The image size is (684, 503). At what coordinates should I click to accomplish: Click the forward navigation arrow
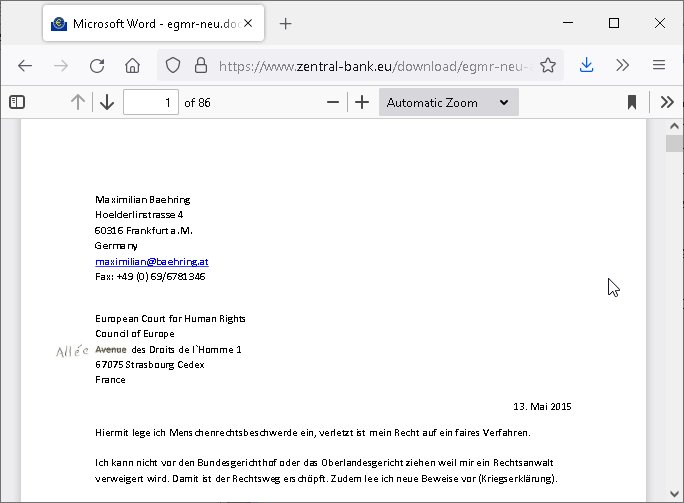[61, 66]
